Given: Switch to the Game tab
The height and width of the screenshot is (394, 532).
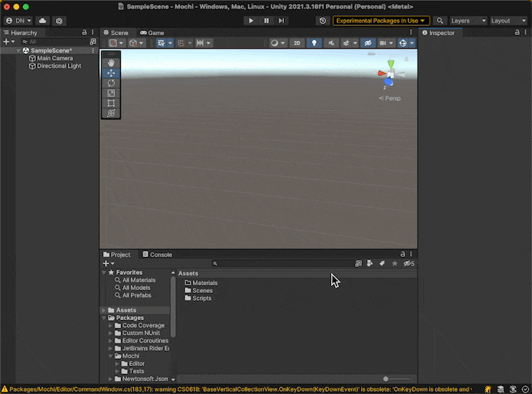Looking at the screenshot, I should click(152, 33).
